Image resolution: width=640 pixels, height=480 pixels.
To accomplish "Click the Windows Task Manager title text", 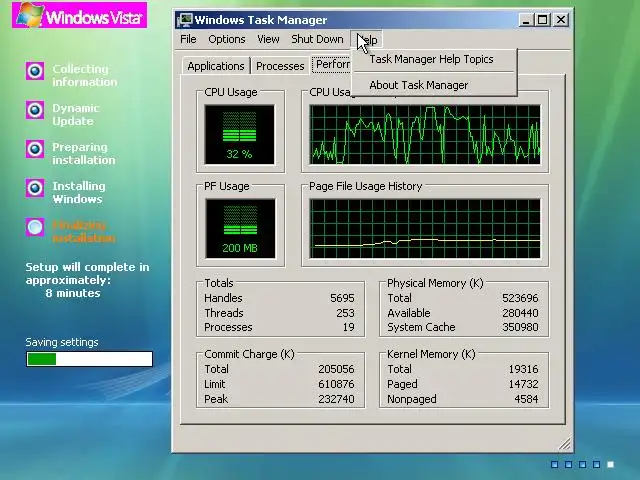I will (261, 20).
